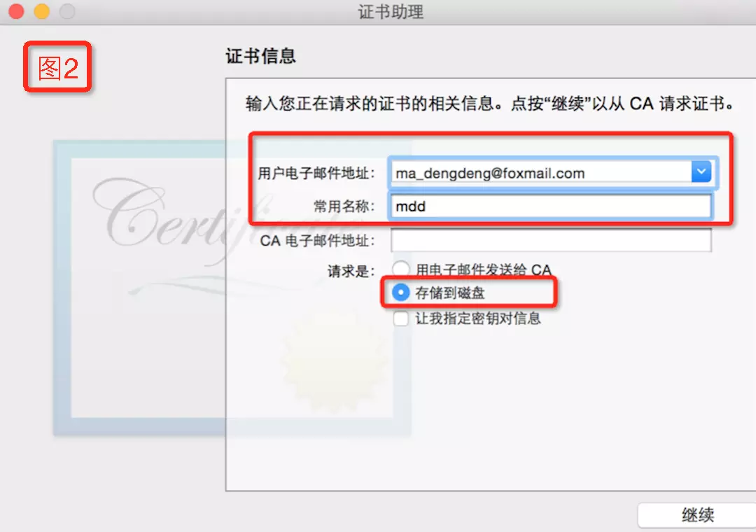Click the 继续 button
756x532 pixels.
point(697,514)
